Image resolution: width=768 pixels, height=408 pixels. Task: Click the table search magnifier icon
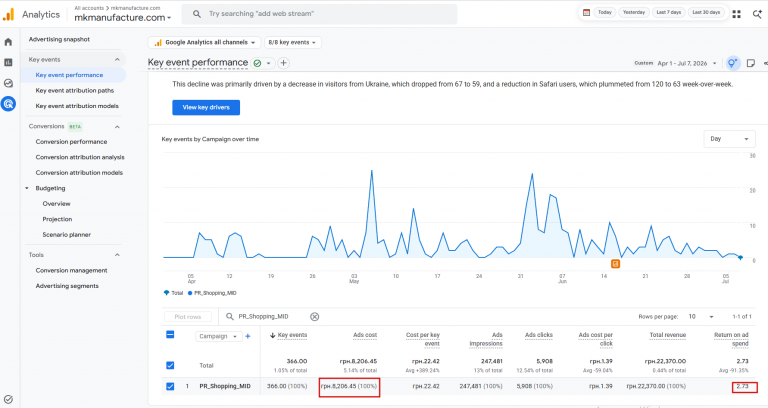click(229, 317)
